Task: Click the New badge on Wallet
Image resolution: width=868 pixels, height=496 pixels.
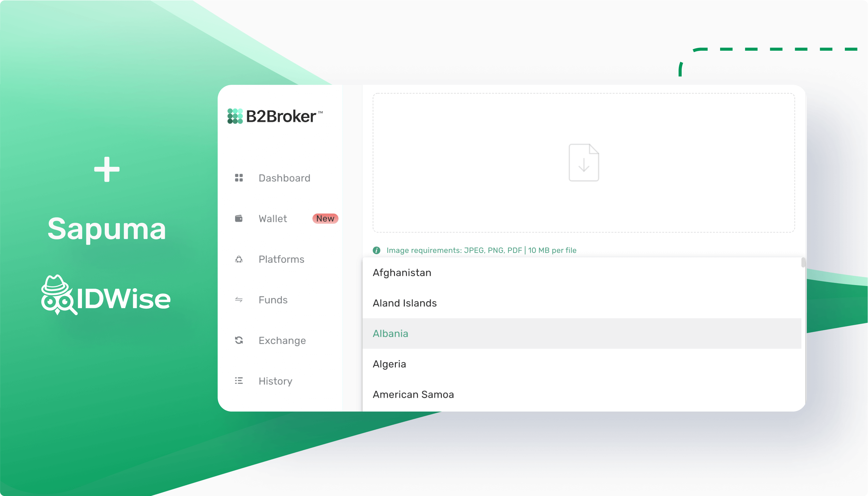Action: click(x=327, y=218)
